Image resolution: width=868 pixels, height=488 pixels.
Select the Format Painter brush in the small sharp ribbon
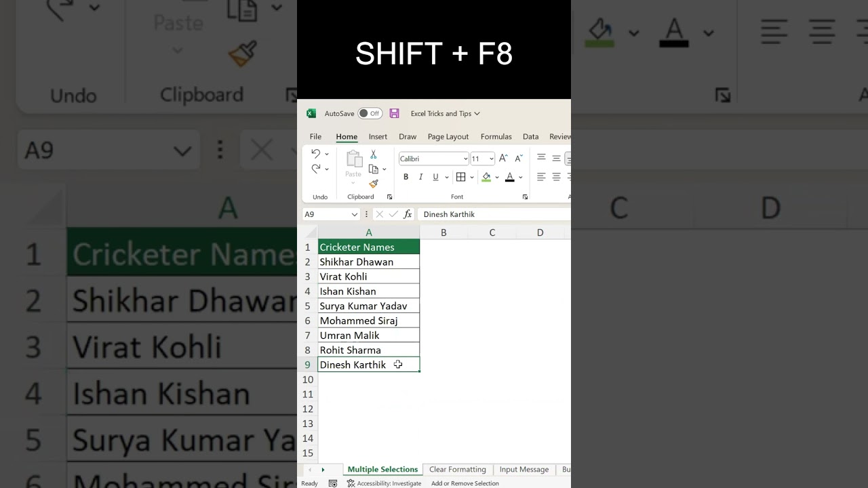(x=374, y=184)
